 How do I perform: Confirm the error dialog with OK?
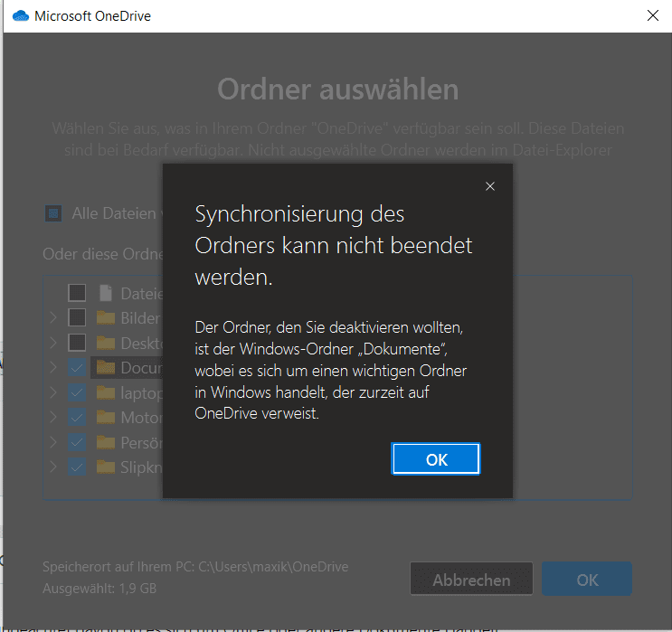tap(436, 459)
